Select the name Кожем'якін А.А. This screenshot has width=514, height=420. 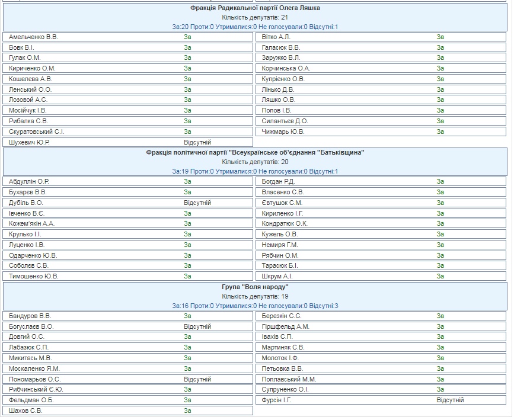coord(32,223)
